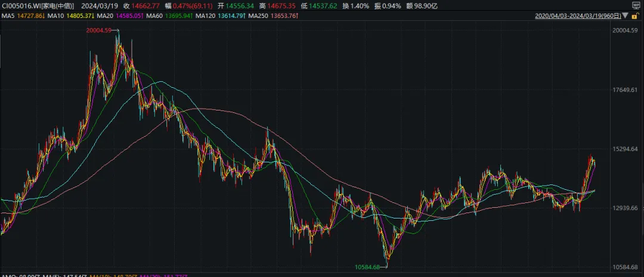Click the CI005016.WI[家电(中信)] index title

pos(38,6)
